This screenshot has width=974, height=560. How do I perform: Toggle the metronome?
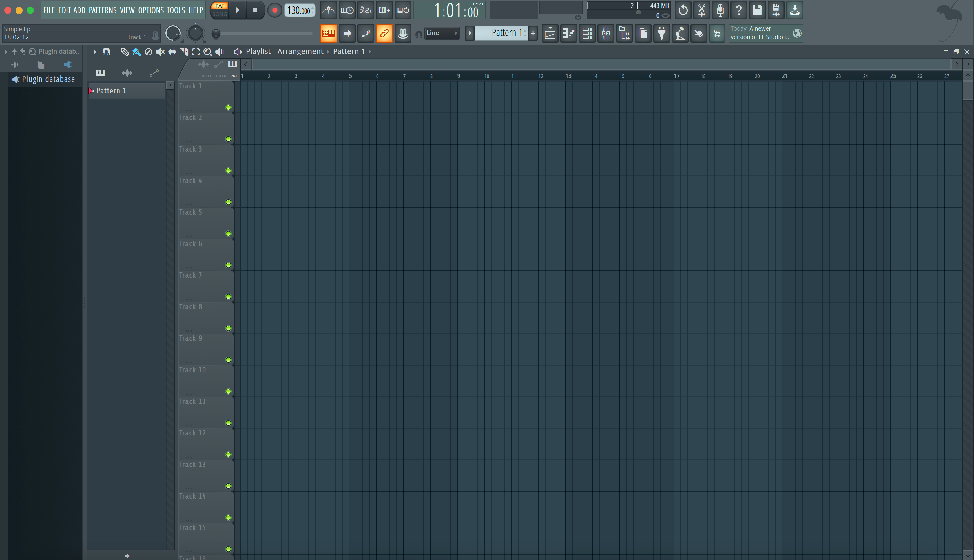pos(328,10)
